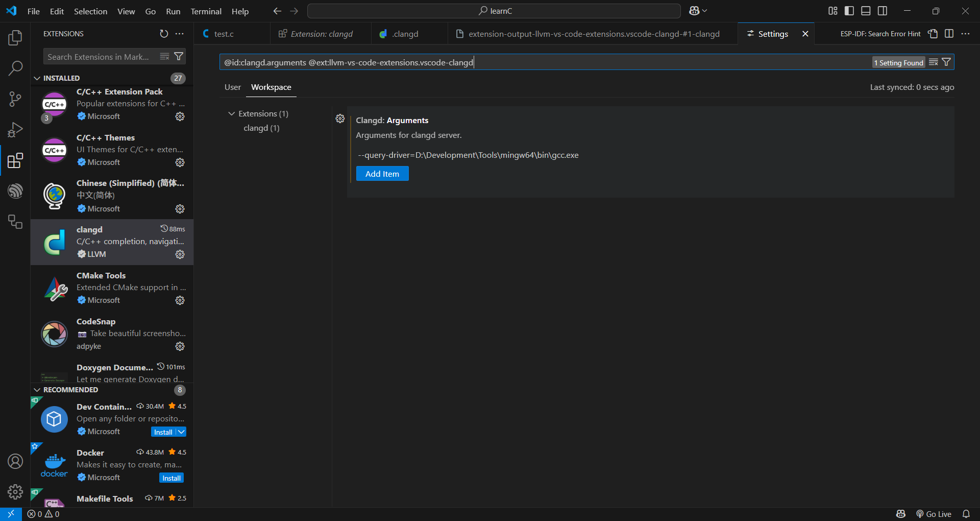
Task: Open the ESP-IDF Explorer activity icon
Action: pyautogui.click(x=15, y=191)
